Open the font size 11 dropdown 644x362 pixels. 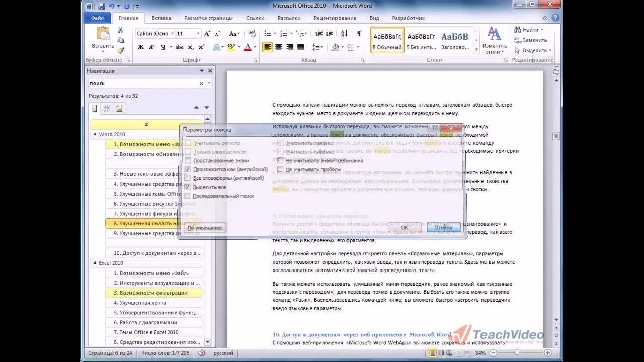coord(198,34)
